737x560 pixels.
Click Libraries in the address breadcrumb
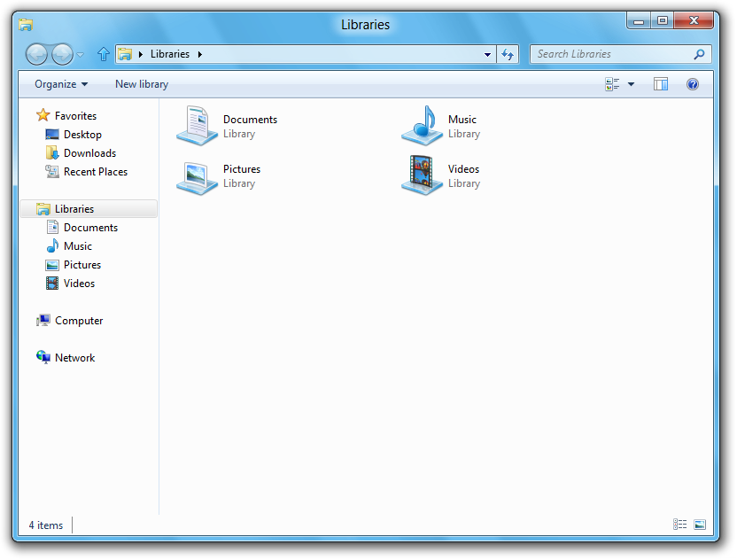(170, 54)
